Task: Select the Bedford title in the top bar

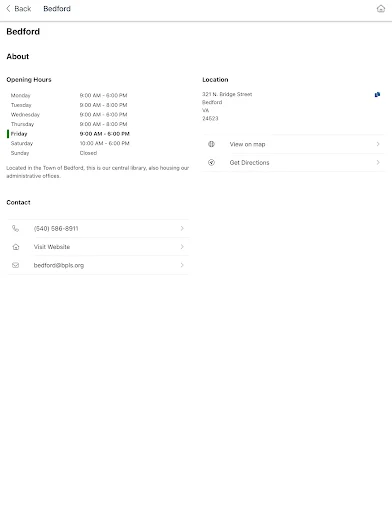Action: tap(57, 9)
